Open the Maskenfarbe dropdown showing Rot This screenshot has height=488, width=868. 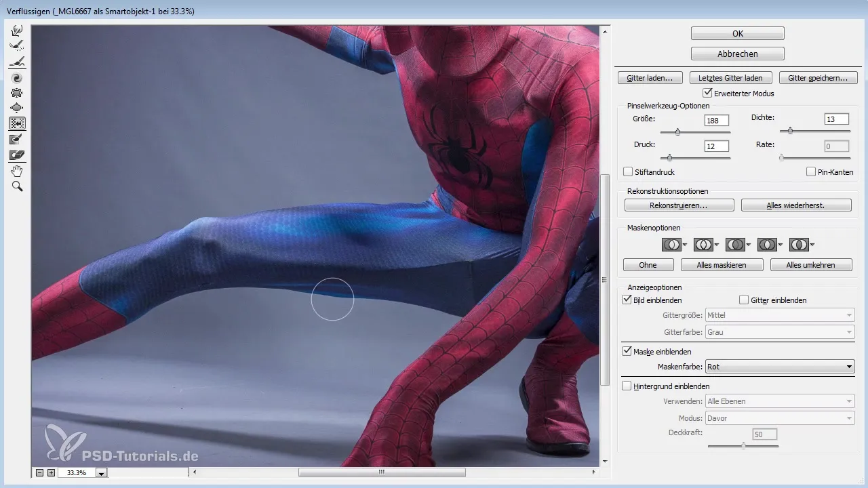779,367
